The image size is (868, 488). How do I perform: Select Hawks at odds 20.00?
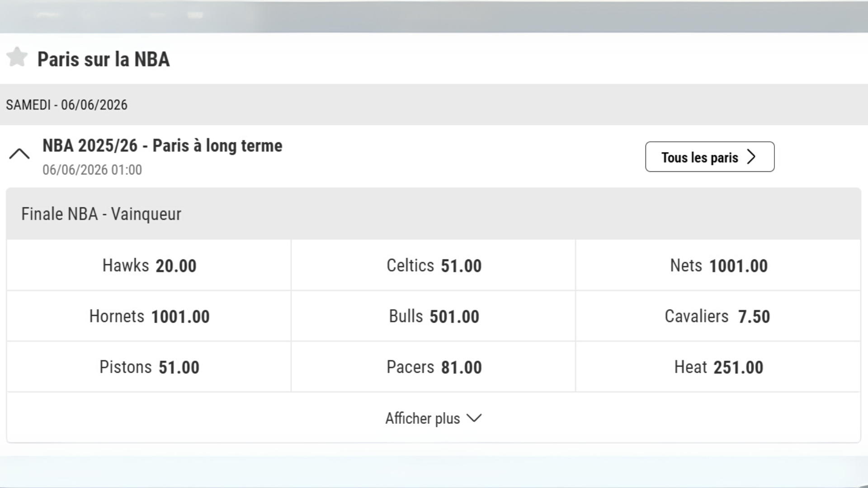click(149, 266)
